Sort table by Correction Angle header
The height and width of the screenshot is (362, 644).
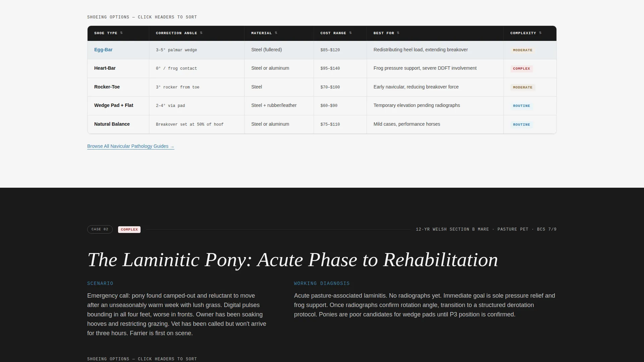click(x=197, y=33)
